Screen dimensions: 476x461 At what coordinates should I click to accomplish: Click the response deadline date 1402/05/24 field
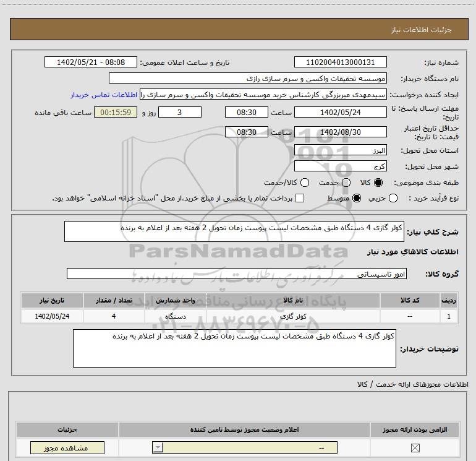pos(340,113)
